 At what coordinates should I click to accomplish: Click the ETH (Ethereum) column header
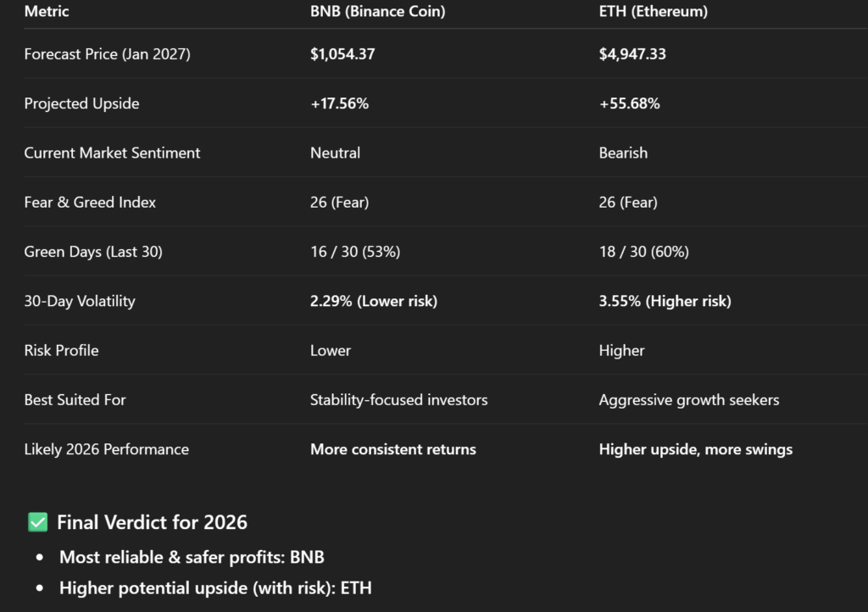[654, 12]
